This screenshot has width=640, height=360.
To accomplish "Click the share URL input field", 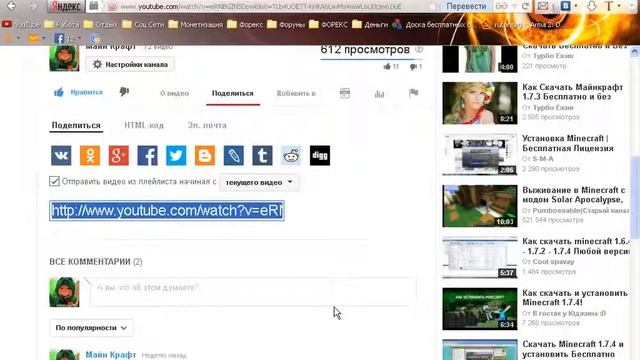I will click(167, 211).
